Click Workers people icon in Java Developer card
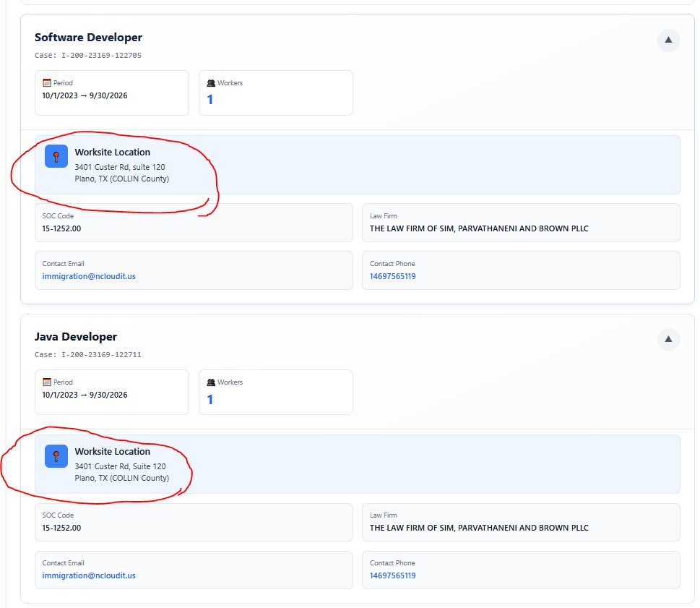The width and height of the screenshot is (700, 608). (x=211, y=382)
